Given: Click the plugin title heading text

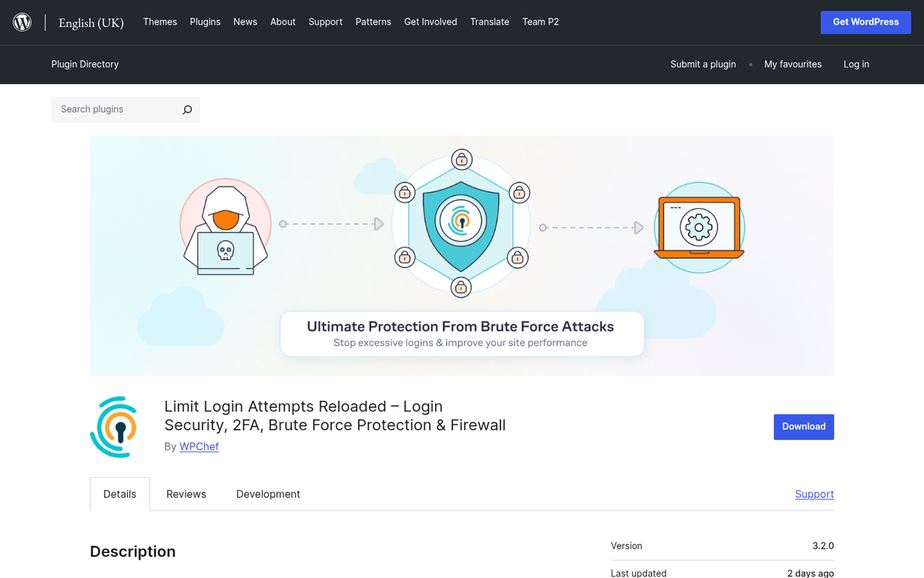Looking at the screenshot, I should pos(335,415).
